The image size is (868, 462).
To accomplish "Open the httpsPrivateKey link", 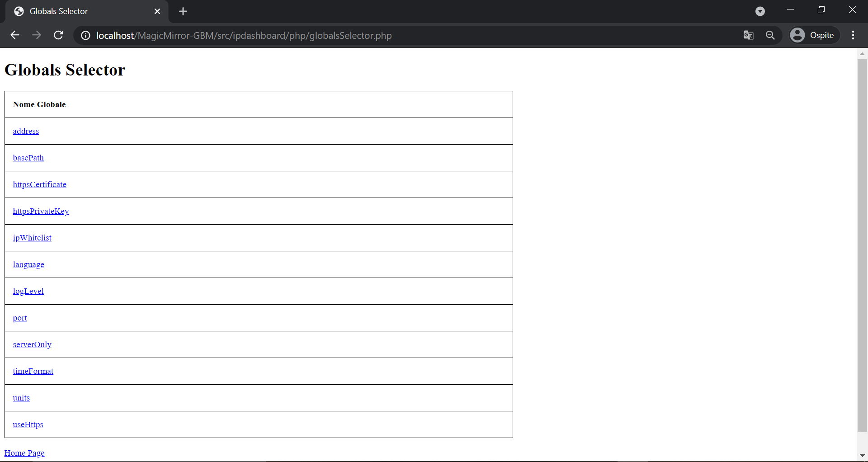I will click(x=41, y=211).
